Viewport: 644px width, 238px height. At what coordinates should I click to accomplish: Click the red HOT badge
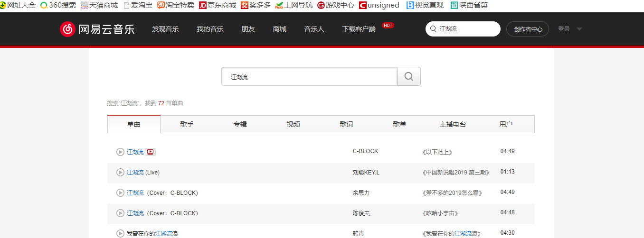click(388, 25)
